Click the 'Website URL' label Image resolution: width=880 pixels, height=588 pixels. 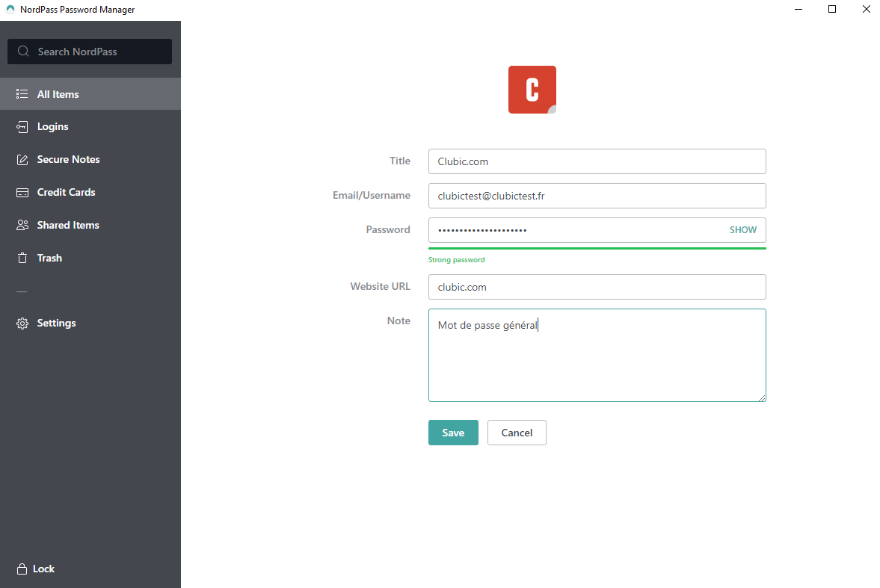tap(380, 286)
